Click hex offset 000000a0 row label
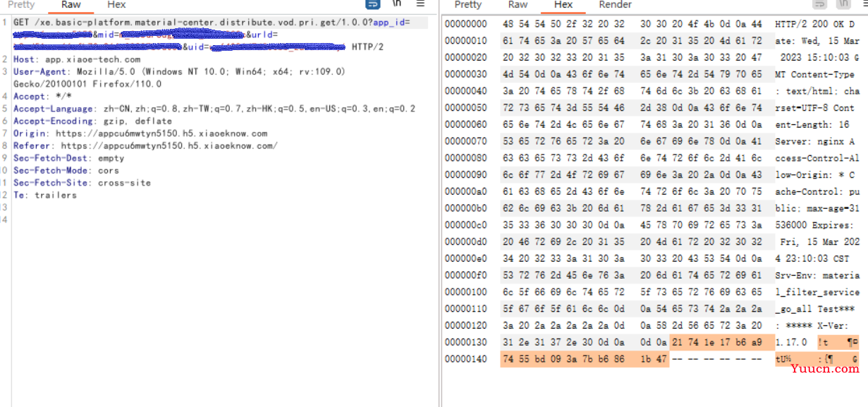 (465, 192)
